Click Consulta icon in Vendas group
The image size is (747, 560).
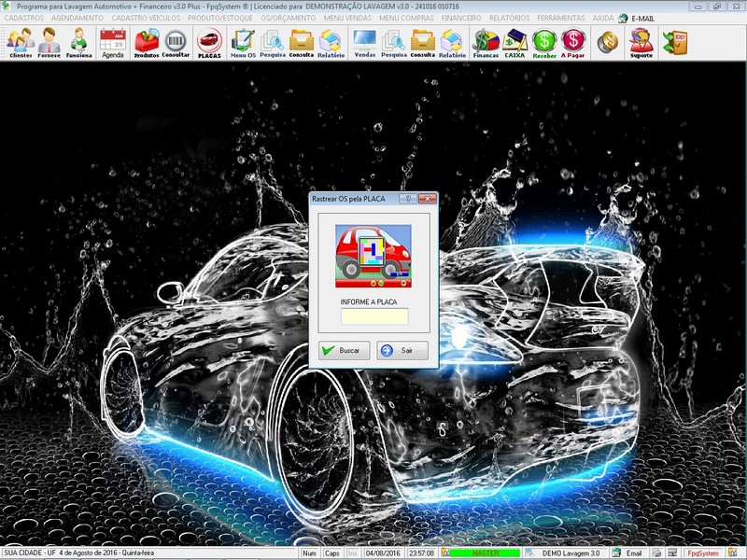click(x=423, y=43)
